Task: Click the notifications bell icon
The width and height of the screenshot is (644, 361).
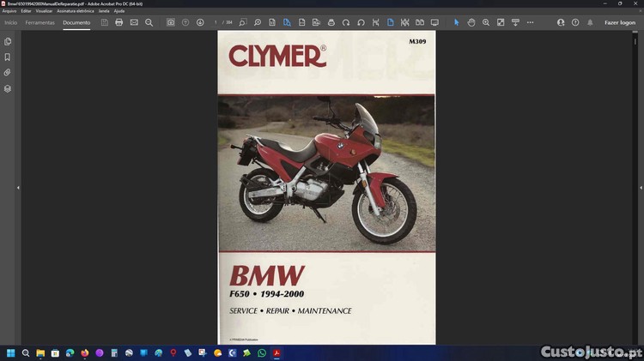Action: tap(590, 22)
